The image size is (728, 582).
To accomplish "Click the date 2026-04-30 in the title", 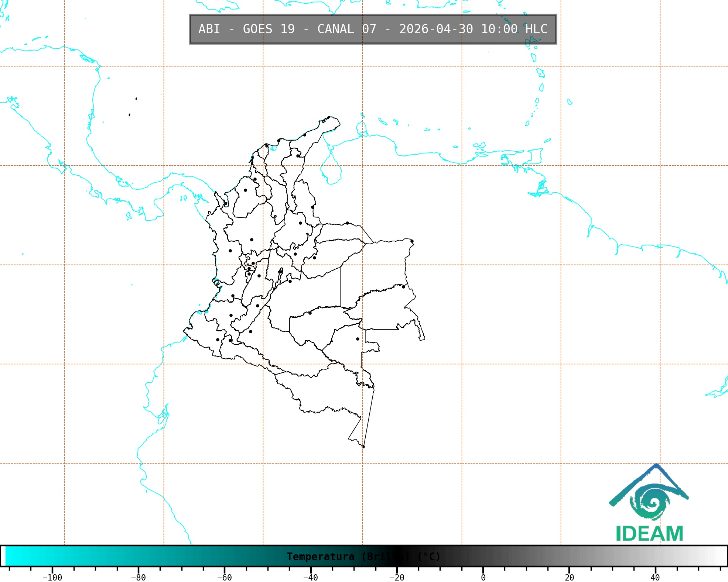I will (x=436, y=29).
